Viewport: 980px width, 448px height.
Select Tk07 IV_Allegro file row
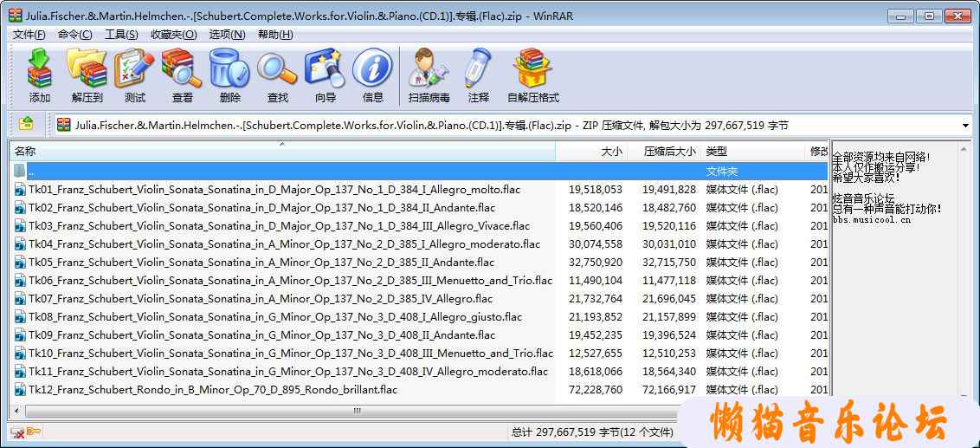click(x=419, y=298)
